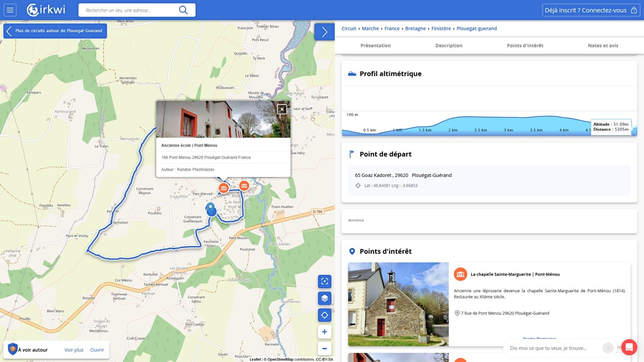Click Déjà inscrit Connectez-vous button

point(590,10)
